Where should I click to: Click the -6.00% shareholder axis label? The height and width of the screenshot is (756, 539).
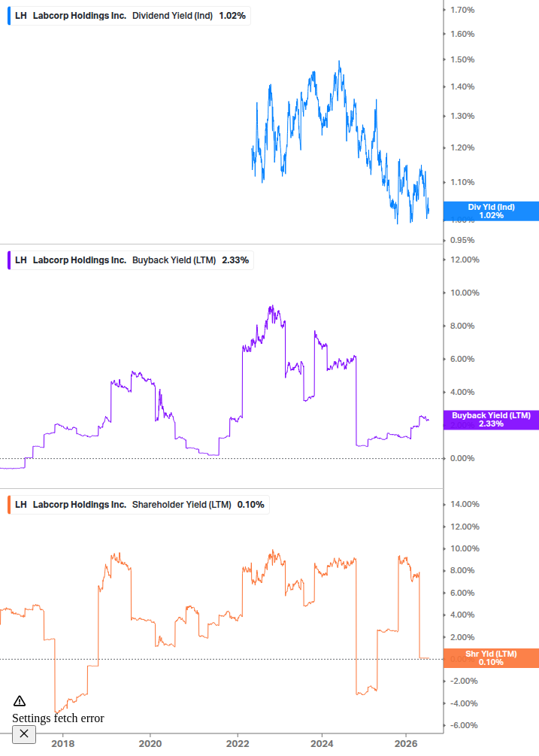pyautogui.click(x=464, y=725)
